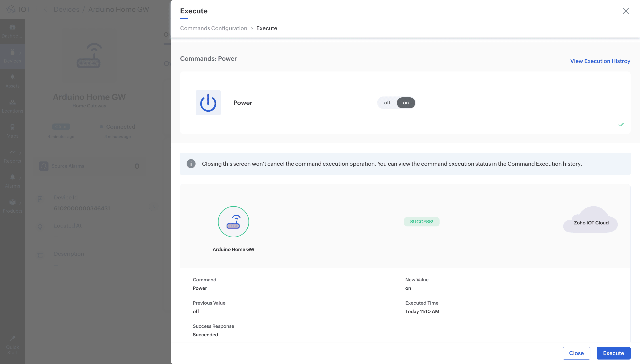
Task: Click the info icon in the notice banner
Action: coord(191,164)
